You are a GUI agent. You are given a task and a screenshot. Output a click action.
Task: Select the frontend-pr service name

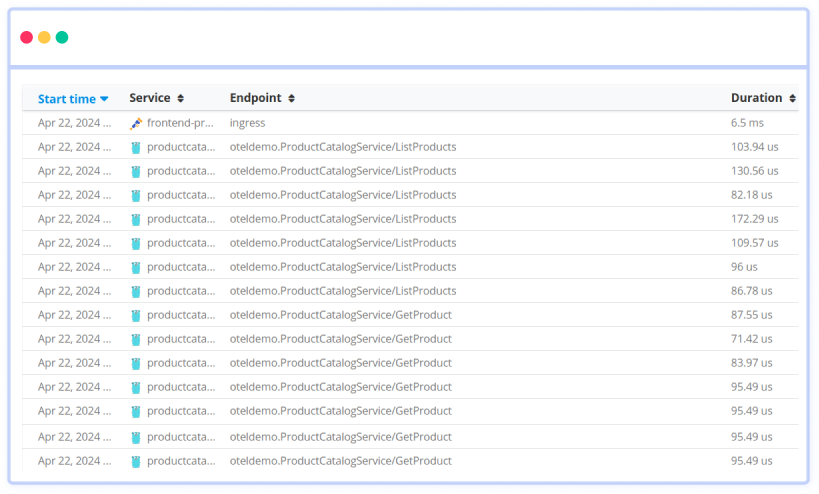(x=180, y=123)
